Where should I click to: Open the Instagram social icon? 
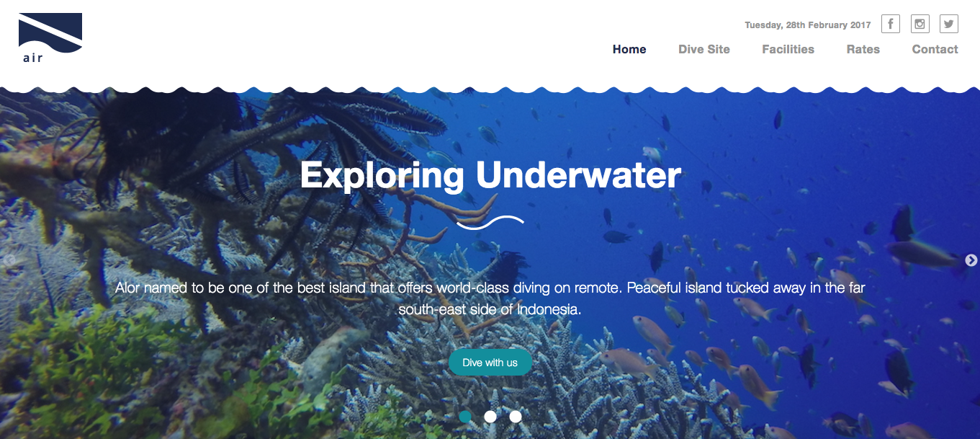[x=920, y=24]
